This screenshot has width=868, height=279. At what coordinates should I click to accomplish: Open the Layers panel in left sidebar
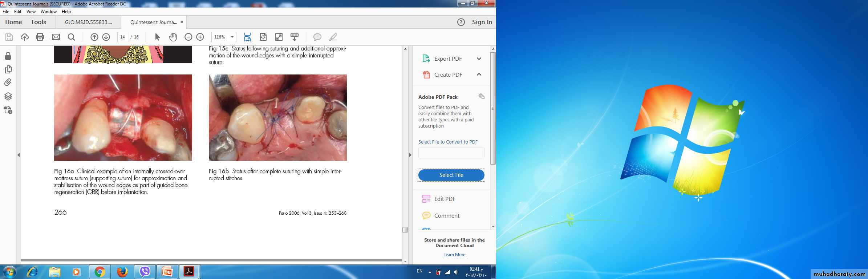[x=8, y=96]
